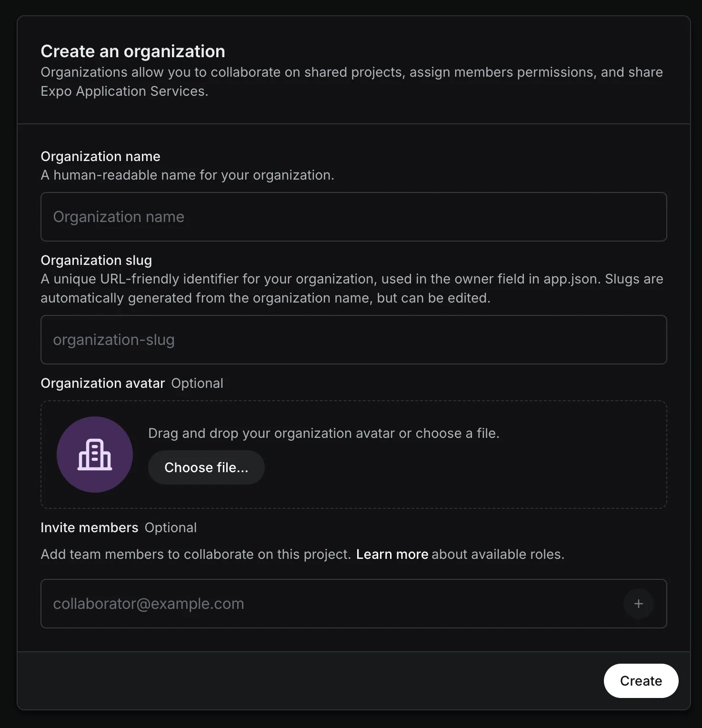The height and width of the screenshot is (728, 702).
Task: Click the "Invite members" label
Action: point(90,527)
